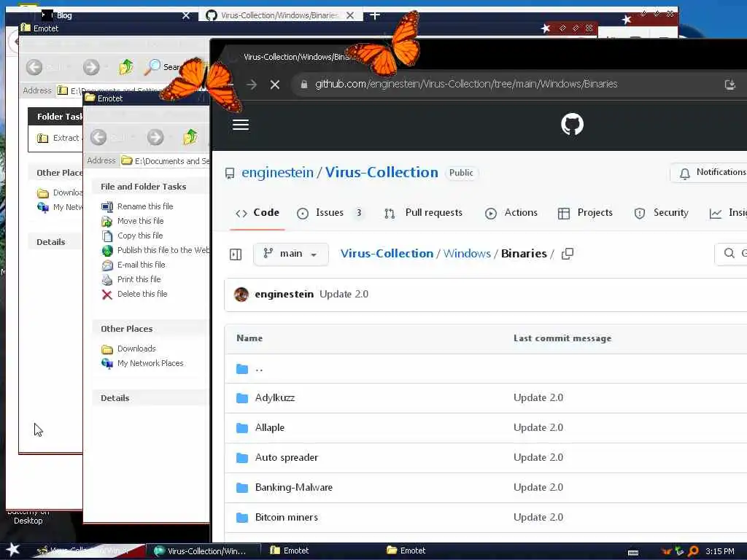Click Print this file task
This screenshot has height=560, width=747.
click(139, 279)
